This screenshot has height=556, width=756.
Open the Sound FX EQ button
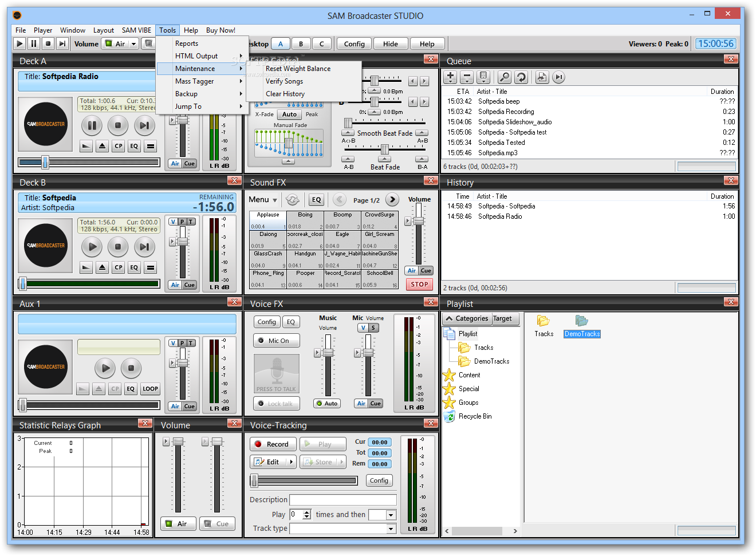click(x=317, y=199)
